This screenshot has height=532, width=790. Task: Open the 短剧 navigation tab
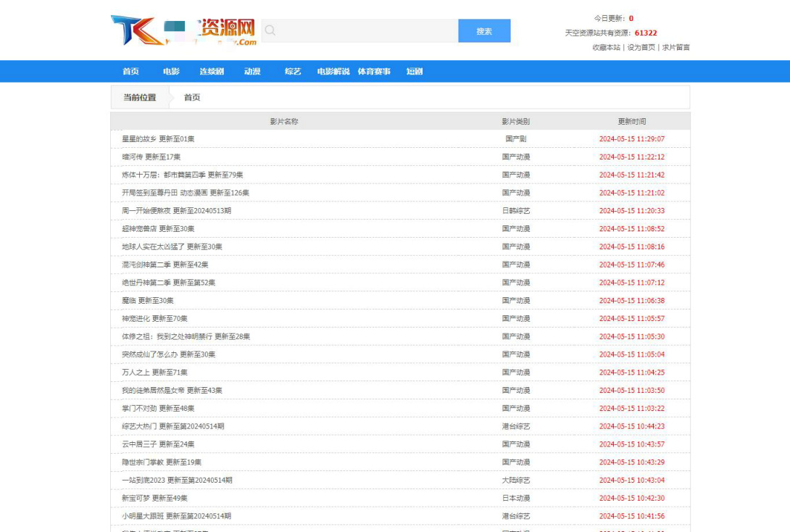(415, 72)
